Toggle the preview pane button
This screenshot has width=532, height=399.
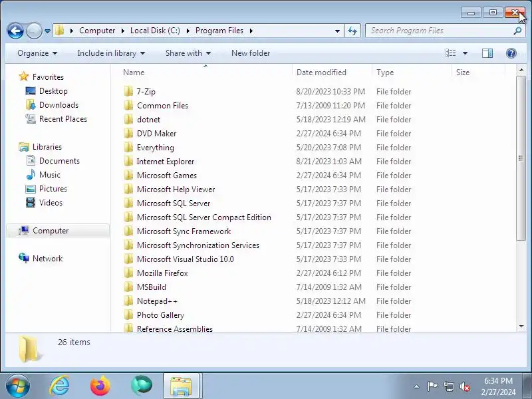(x=487, y=53)
